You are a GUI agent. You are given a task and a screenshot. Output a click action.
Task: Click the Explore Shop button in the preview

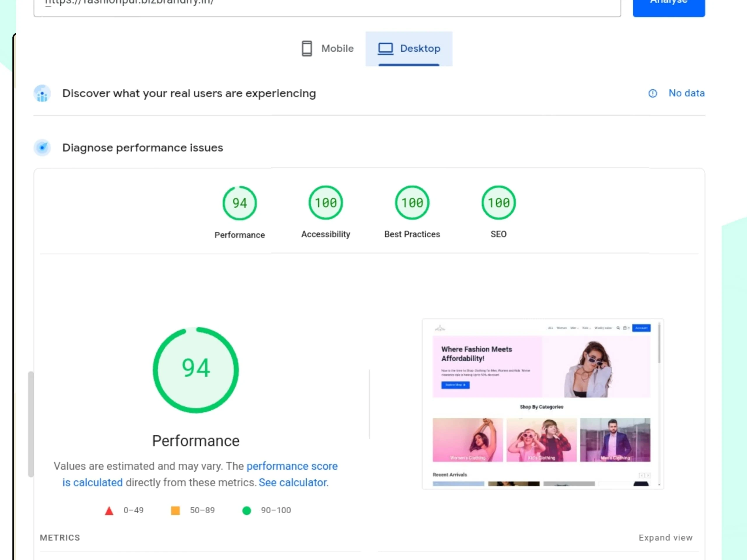(x=455, y=385)
